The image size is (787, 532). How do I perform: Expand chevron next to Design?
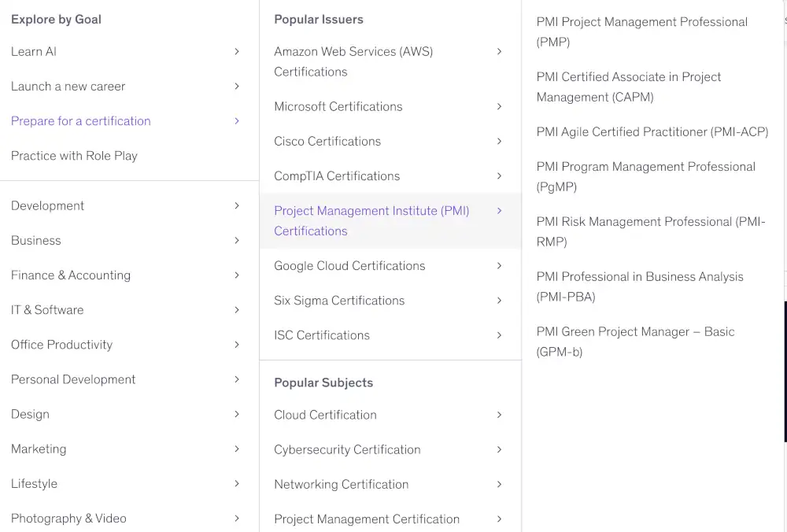tap(237, 414)
